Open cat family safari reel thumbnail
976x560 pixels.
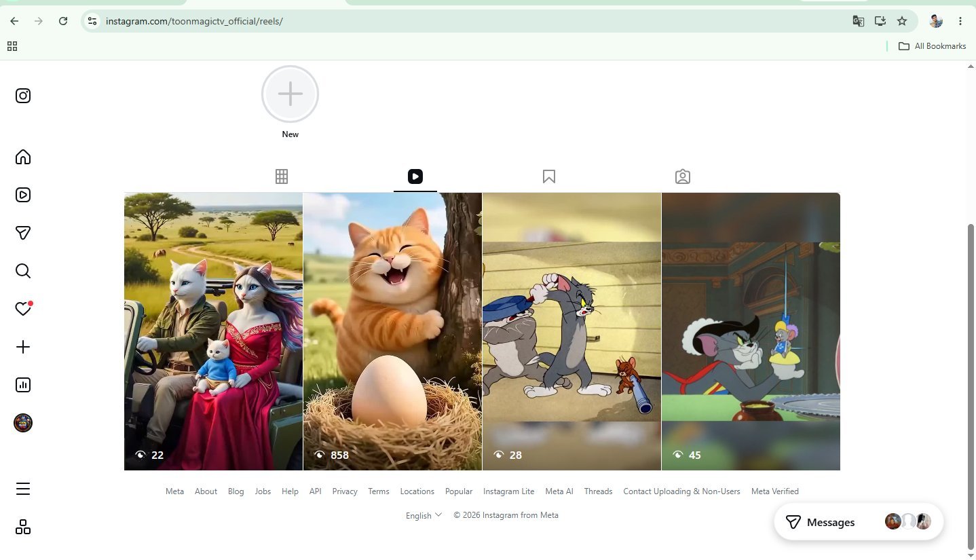click(x=213, y=331)
